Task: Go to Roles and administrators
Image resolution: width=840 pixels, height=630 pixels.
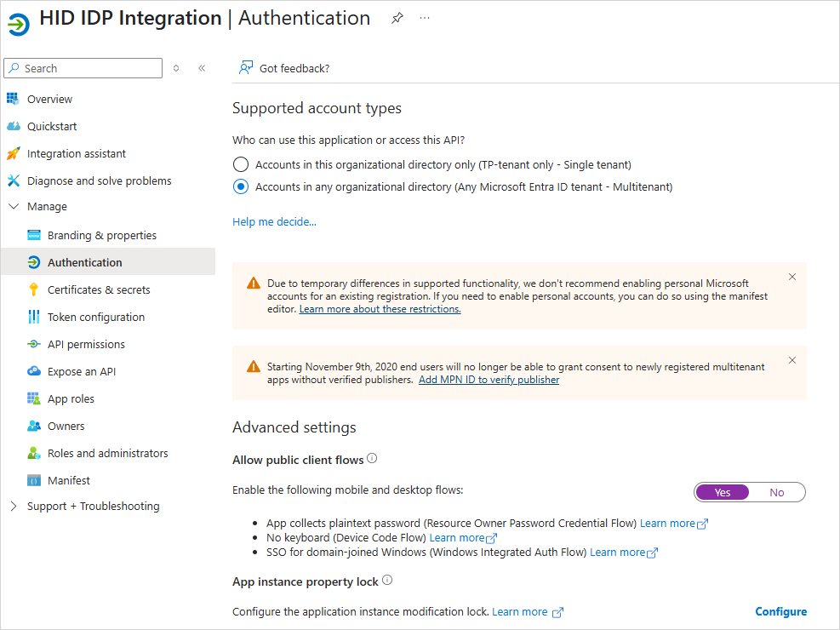Action: point(108,453)
